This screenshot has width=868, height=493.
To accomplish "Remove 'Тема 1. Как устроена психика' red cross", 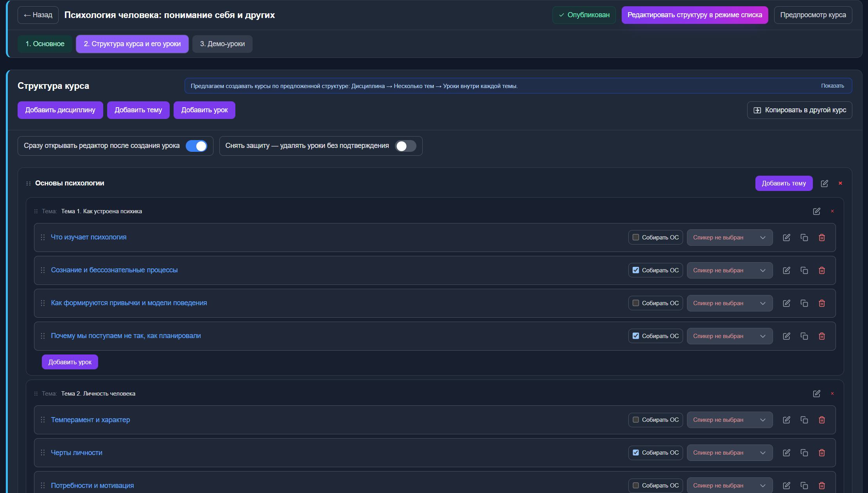I will (x=832, y=211).
